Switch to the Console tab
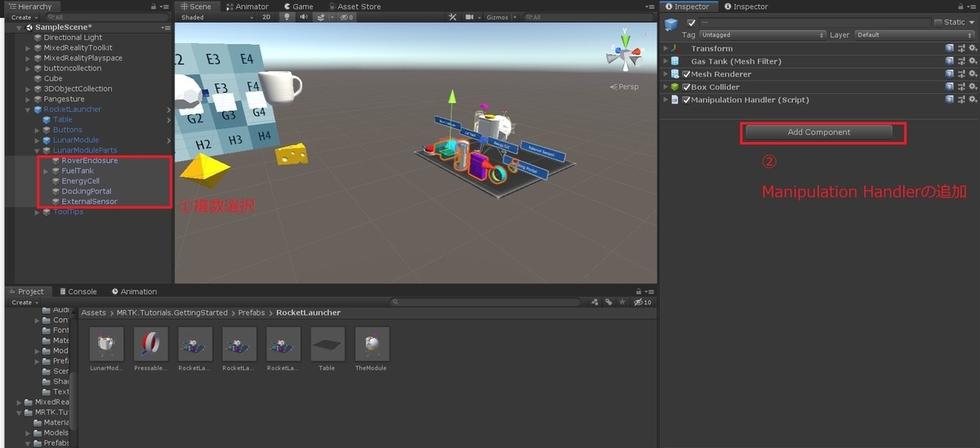The image size is (980, 448). 77,291
